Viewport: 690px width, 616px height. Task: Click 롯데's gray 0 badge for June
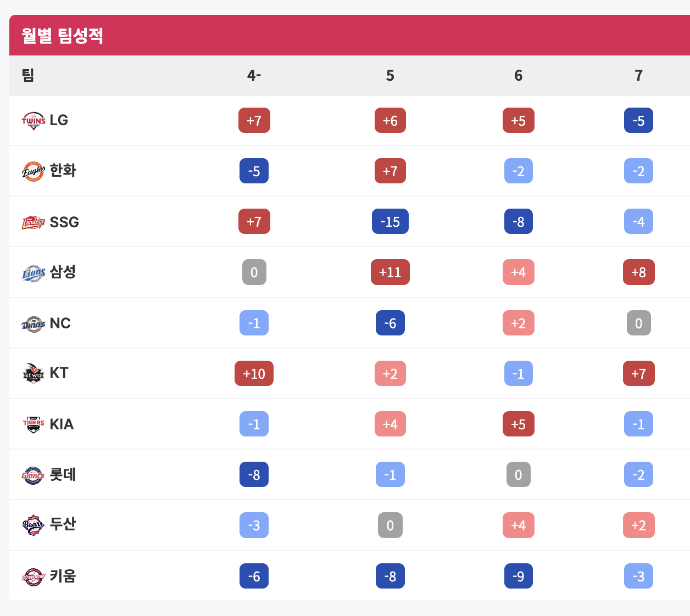click(518, 475)
